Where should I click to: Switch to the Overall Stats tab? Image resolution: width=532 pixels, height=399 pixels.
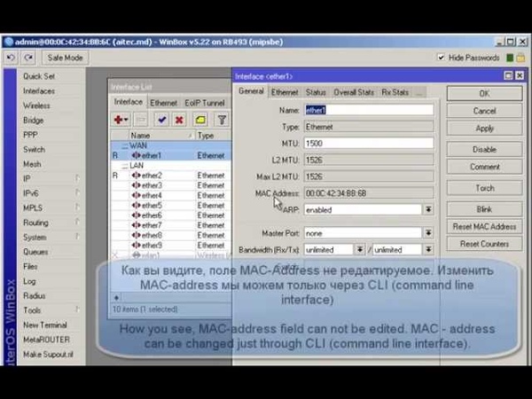click(x=353, y=92)
